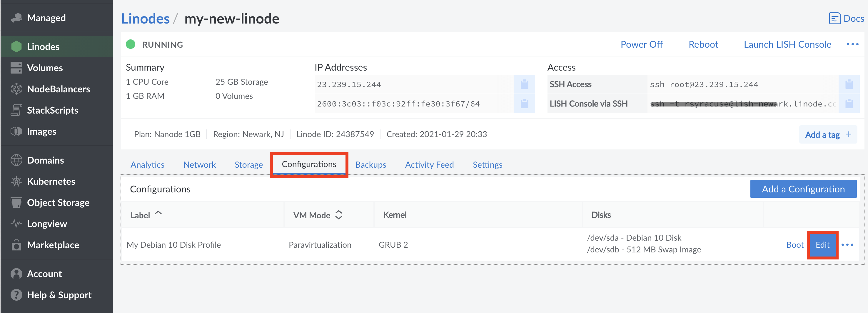Open the Docs link
Viewport: 868px width, 313px height.
[x=846, y=18]
